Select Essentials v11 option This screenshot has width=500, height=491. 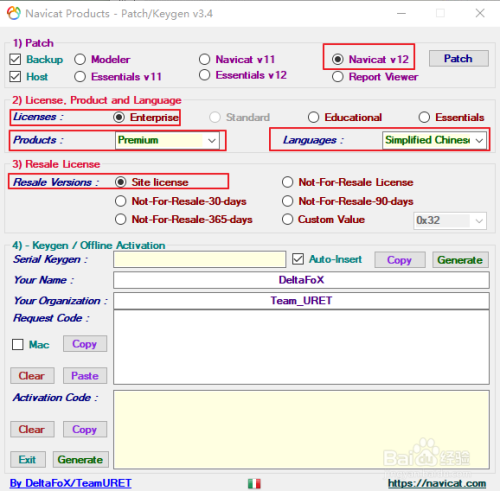coord(80,77)
